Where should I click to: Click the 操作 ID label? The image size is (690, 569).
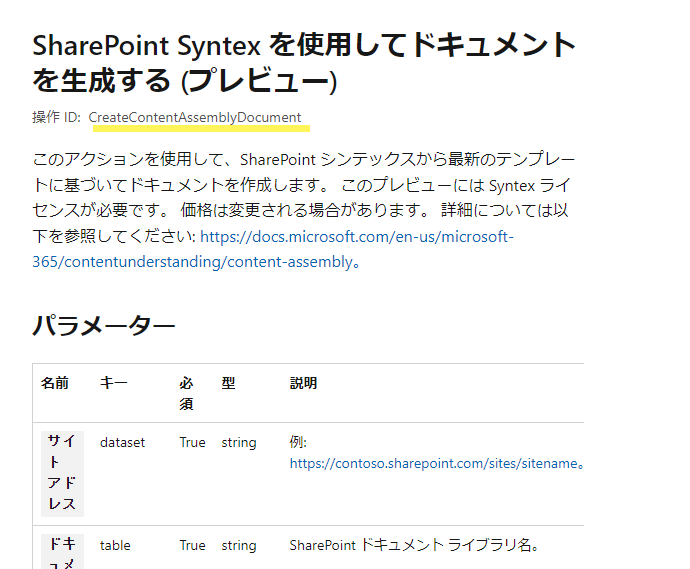[x=56, y=118]
